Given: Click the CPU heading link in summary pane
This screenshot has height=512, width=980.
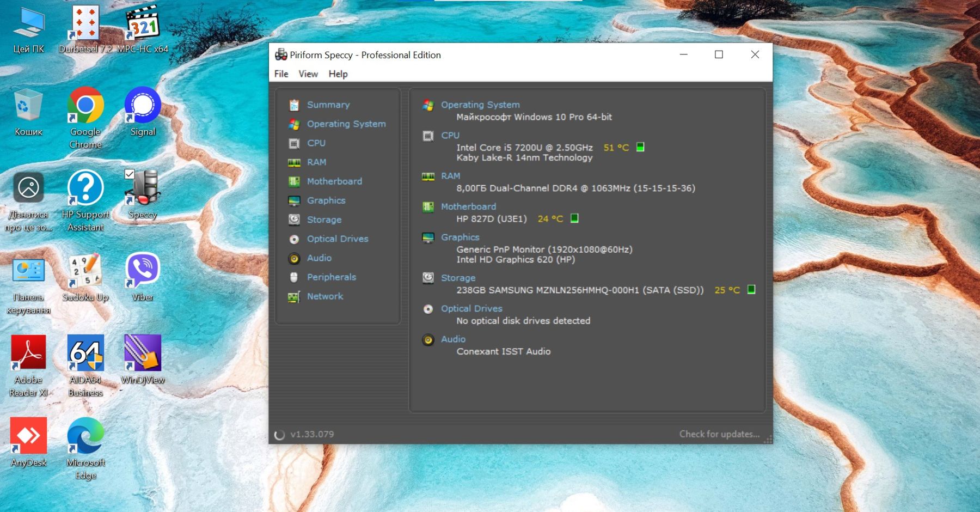Looking at the screenshot, I should 450,135.
